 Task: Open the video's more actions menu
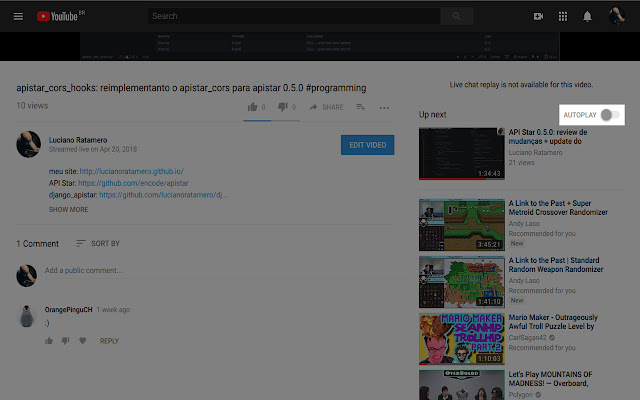point(384,108)
